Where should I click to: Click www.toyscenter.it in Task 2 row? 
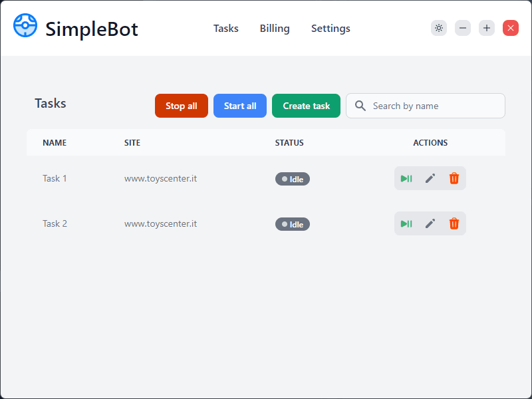pos(160,223)
